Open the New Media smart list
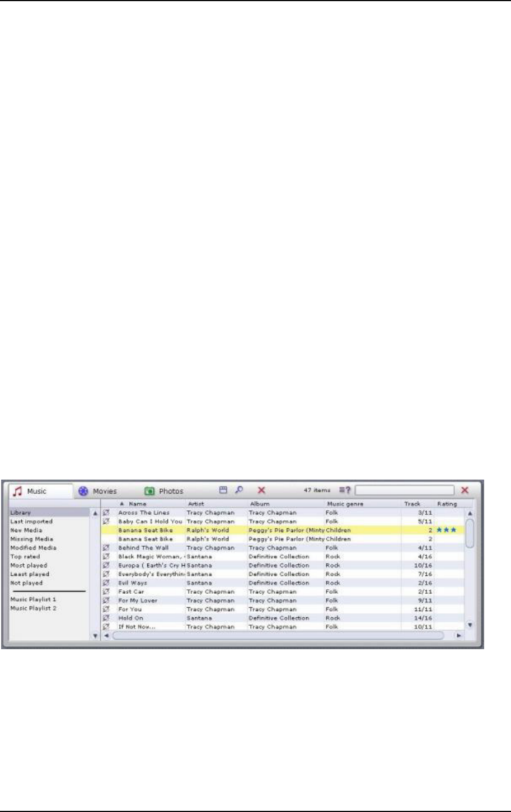The height and width of the screenshot is (812, 511). [x=26, y=530]
